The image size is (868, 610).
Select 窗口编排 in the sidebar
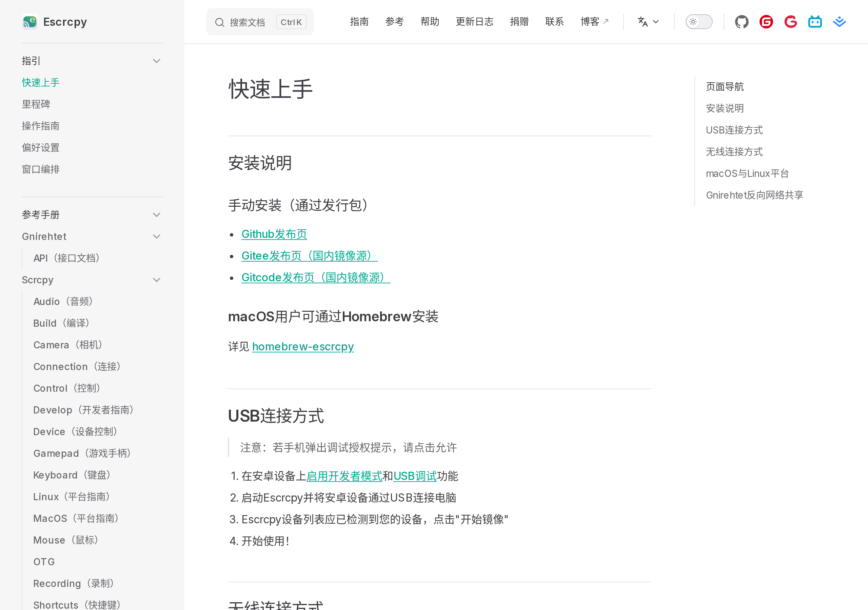click(41, 169)
